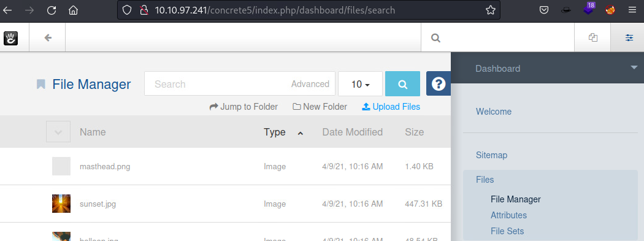Open the help question mark button
Image resolution: width=644 pixels, height=241 pixels.
(x=439, y=84)
